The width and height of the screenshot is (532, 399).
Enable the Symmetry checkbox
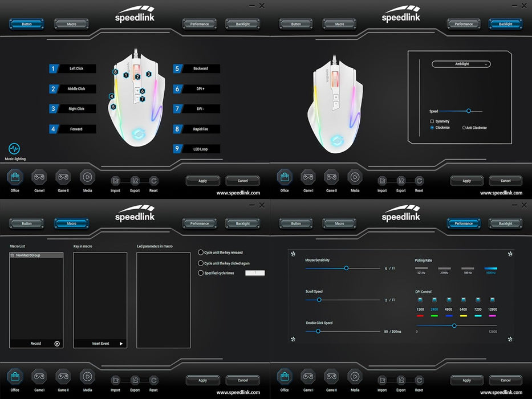[432, 121]
